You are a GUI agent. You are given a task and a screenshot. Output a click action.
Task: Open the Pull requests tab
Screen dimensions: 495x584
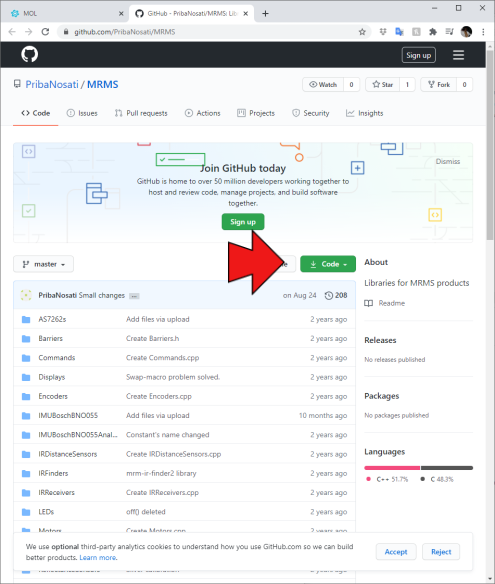141,113
